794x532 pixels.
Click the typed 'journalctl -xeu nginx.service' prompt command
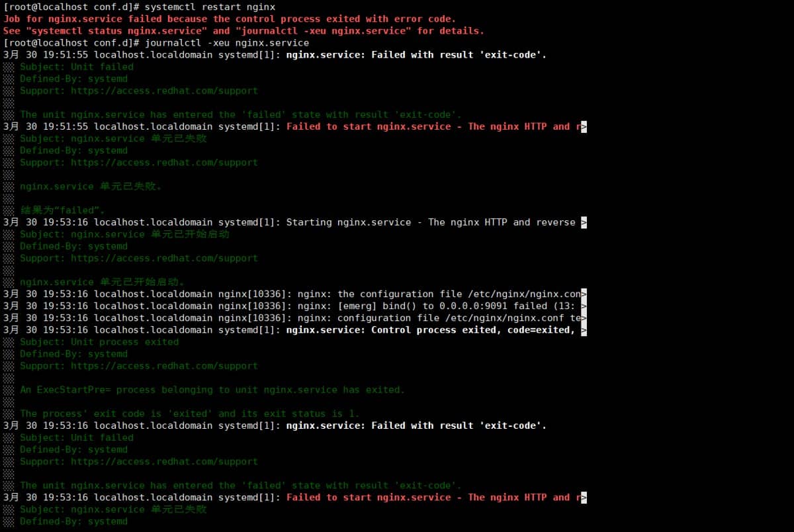pyautogui.click(x=227, y=42)
